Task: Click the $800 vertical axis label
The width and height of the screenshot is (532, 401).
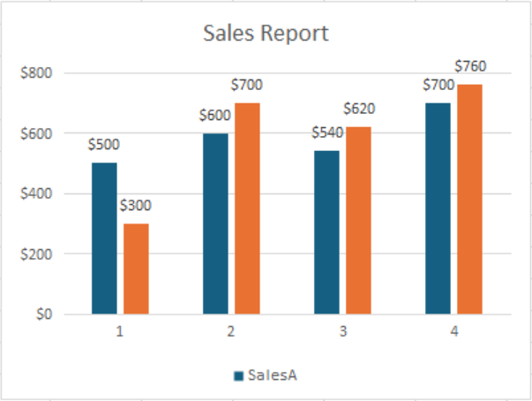Action: click(x=36, y=73)
